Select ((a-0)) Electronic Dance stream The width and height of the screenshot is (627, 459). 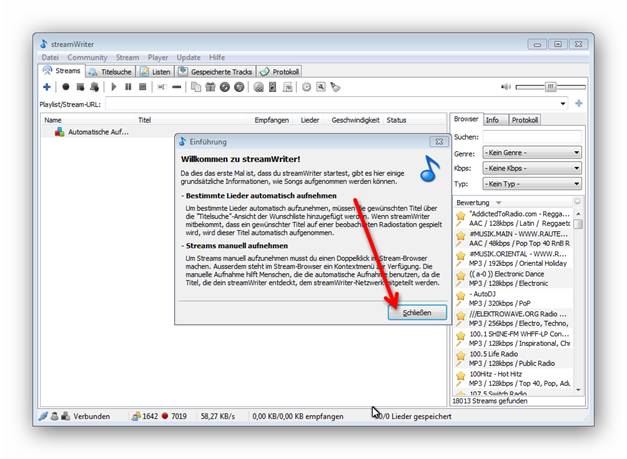click(513, 278)
